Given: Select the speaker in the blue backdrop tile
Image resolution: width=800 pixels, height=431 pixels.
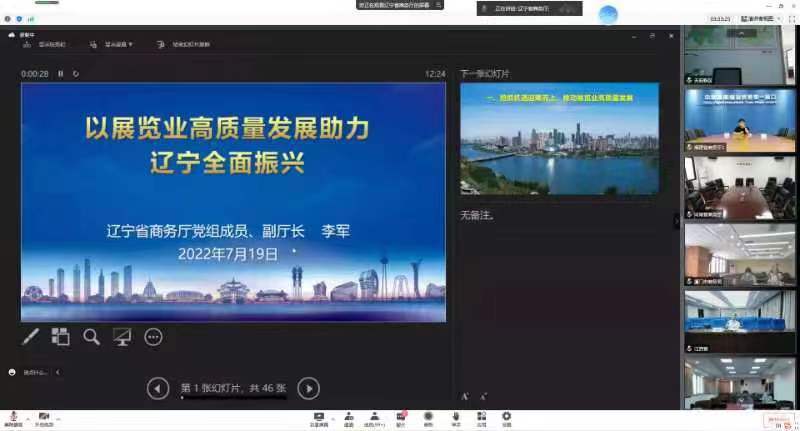Looking at the screenshot, I should click(x=739, y=121).
